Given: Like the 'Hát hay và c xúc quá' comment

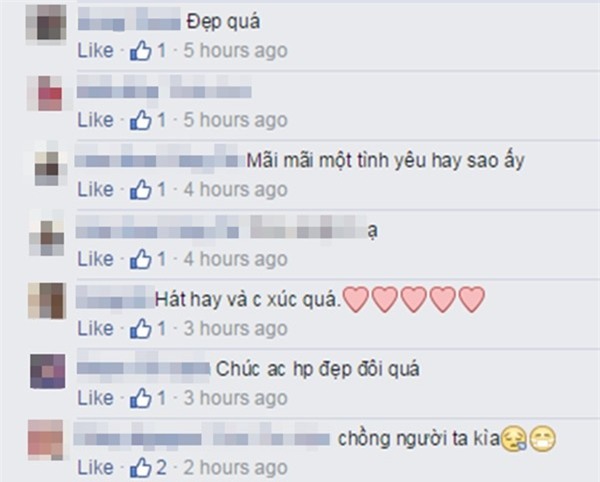Looking at the screenshot, I should [x=96, y=328].
